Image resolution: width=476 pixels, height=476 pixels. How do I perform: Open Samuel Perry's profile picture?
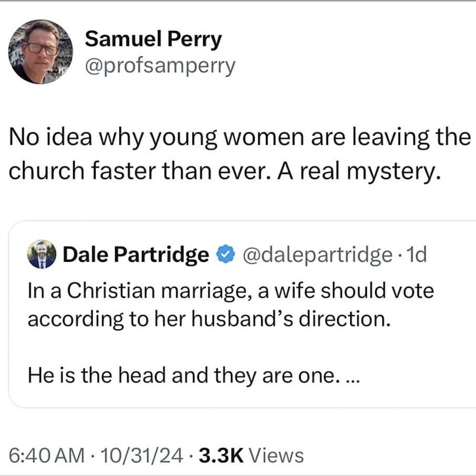(40, 52)
